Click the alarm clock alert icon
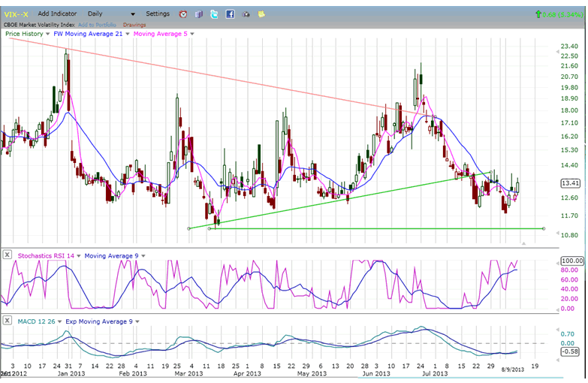Image resolution: width=588 pixels, height=383 pixels. (x=184, y=14)
